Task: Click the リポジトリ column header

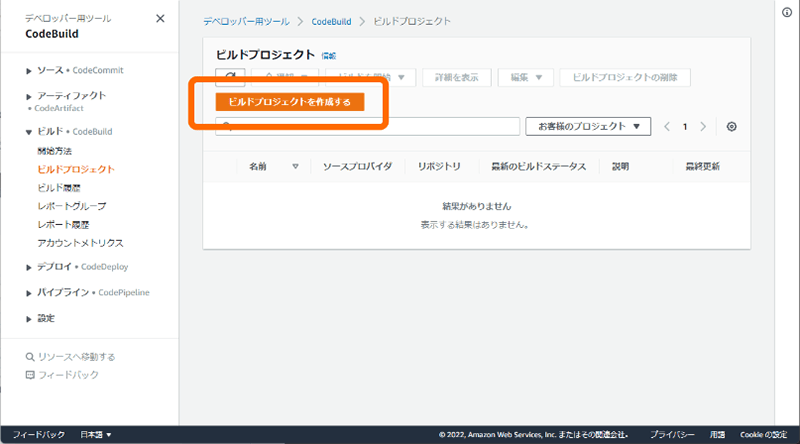Action: [439, 166]
